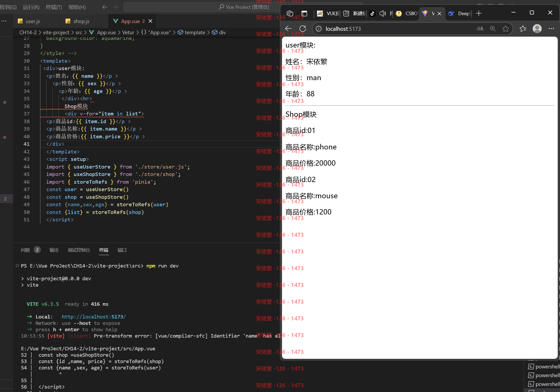Open the 输出 output panel tab
This screenshot has height=392, width=560.
54,250
